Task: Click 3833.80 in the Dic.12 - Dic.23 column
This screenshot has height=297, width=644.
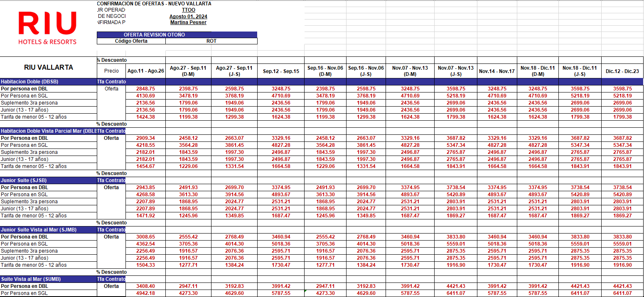Action: pos(622,237)
